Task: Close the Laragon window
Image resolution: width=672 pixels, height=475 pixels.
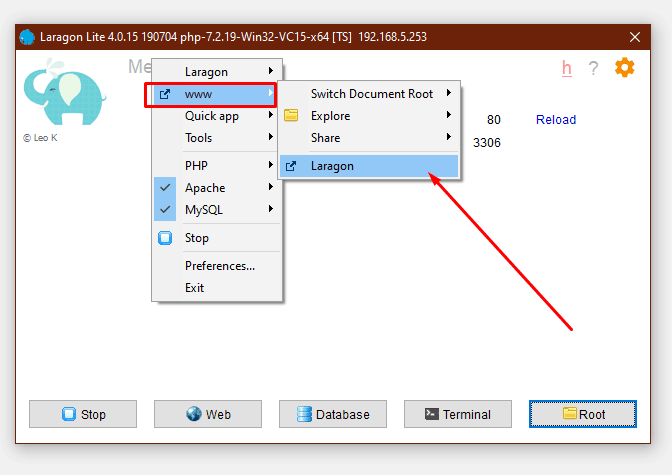Action: click(635, 37)
